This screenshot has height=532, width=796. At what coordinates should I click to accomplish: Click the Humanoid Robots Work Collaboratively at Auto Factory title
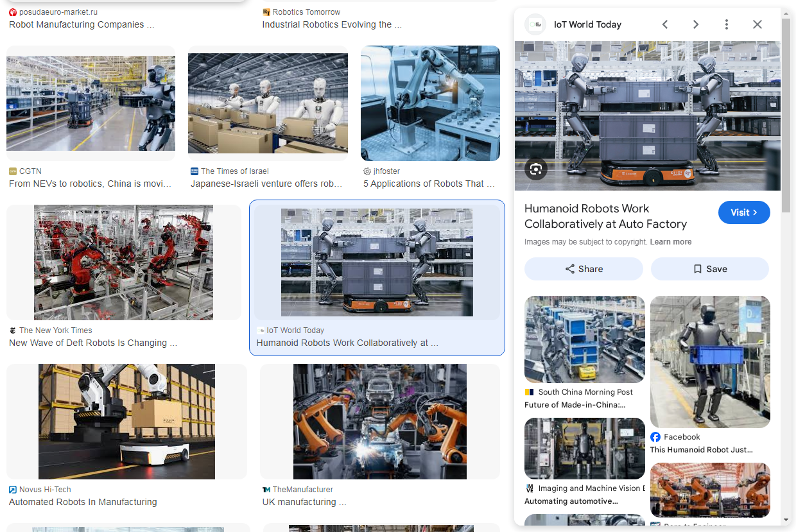coord(606,216)
